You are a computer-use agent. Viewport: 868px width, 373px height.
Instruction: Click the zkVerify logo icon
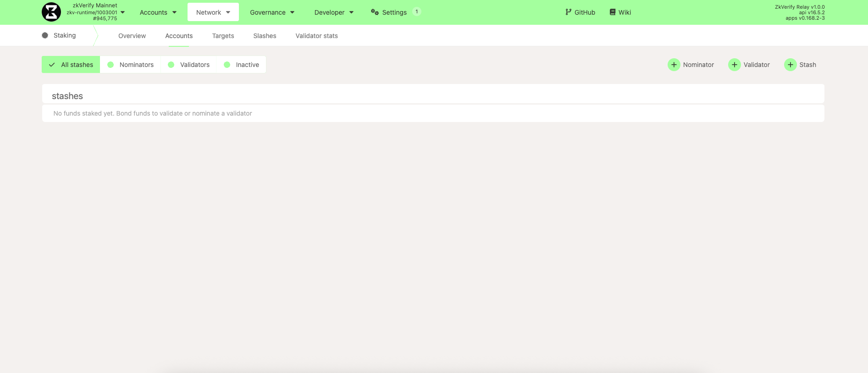pyautogui.click(x=51, y=12)
